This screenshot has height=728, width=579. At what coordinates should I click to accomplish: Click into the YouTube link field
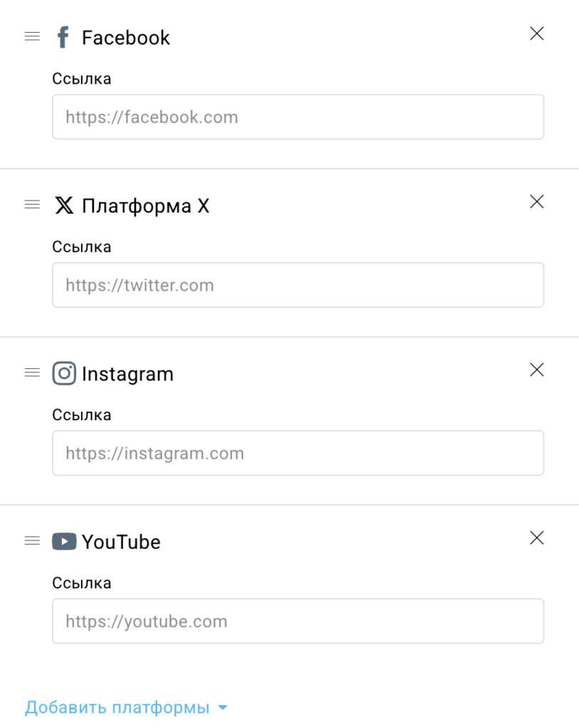[298, 621]
